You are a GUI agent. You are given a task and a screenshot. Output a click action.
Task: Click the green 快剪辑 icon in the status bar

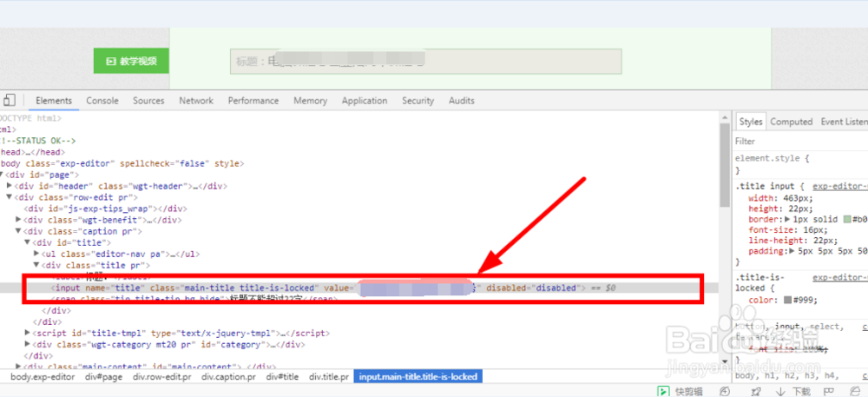point(662,391)
